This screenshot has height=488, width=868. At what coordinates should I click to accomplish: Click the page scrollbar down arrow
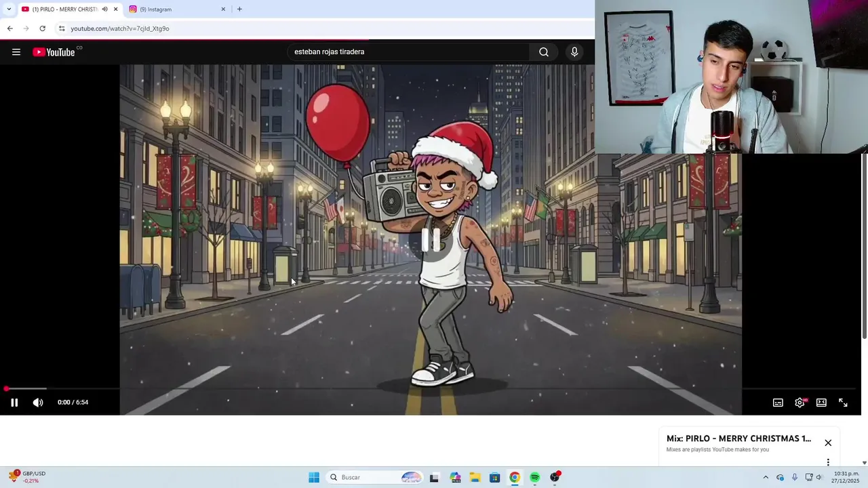tap(864, 463)
